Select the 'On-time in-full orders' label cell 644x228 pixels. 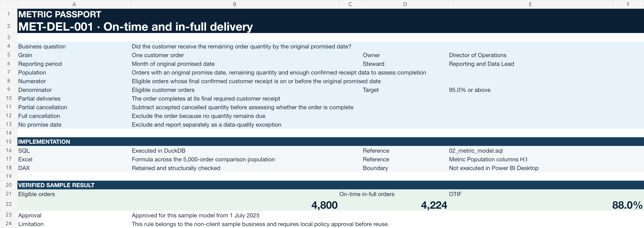point(367,194)
